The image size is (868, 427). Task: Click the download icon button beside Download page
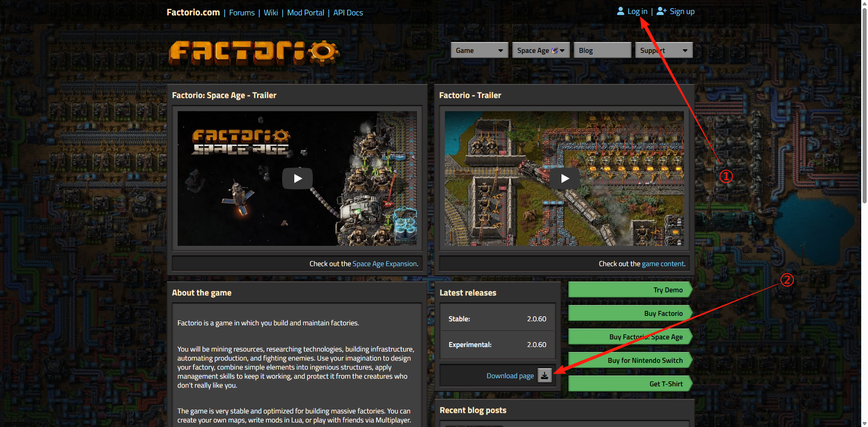(545, 375)
